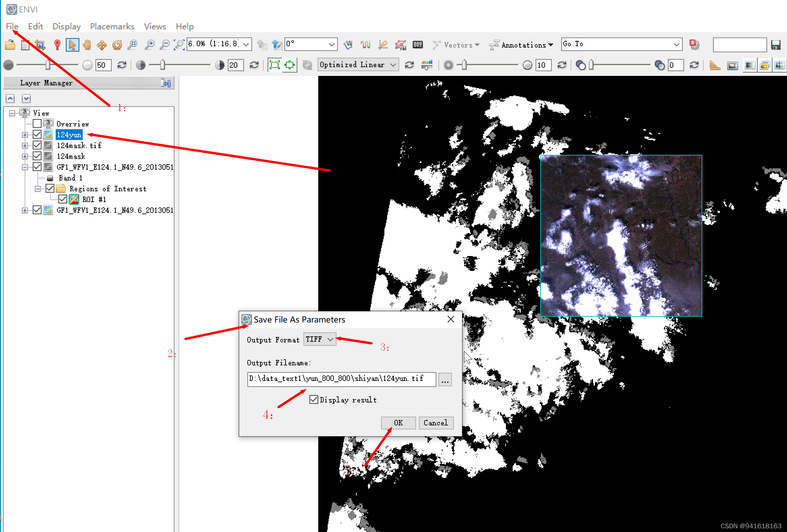Expand the 124yun layer tree node
Viewport: 787px width, 532px height.
25,135
